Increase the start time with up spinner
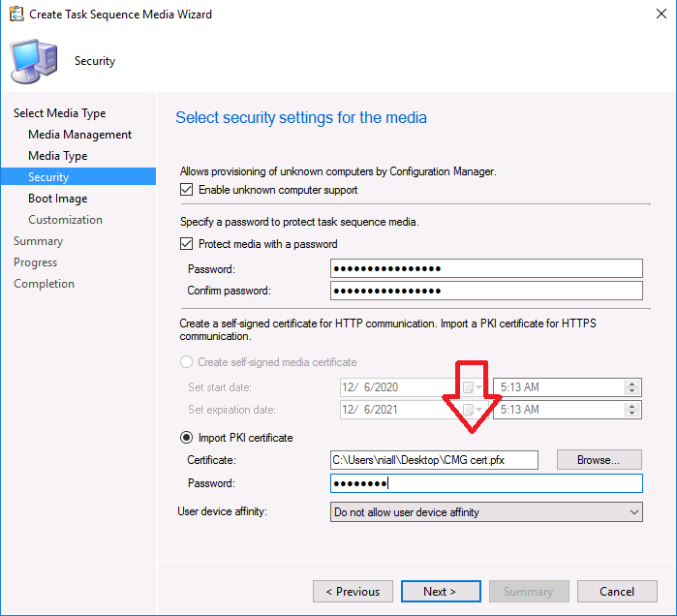 631,384
